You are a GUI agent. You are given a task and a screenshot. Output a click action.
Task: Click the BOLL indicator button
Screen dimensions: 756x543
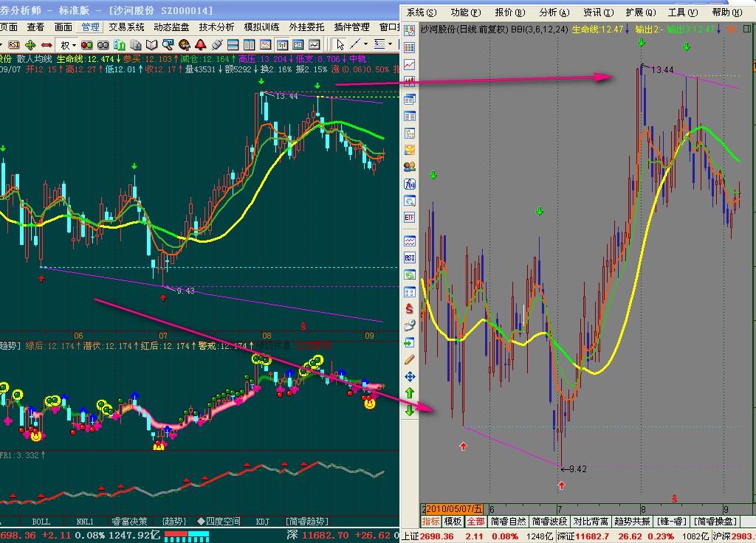point(41,521)
